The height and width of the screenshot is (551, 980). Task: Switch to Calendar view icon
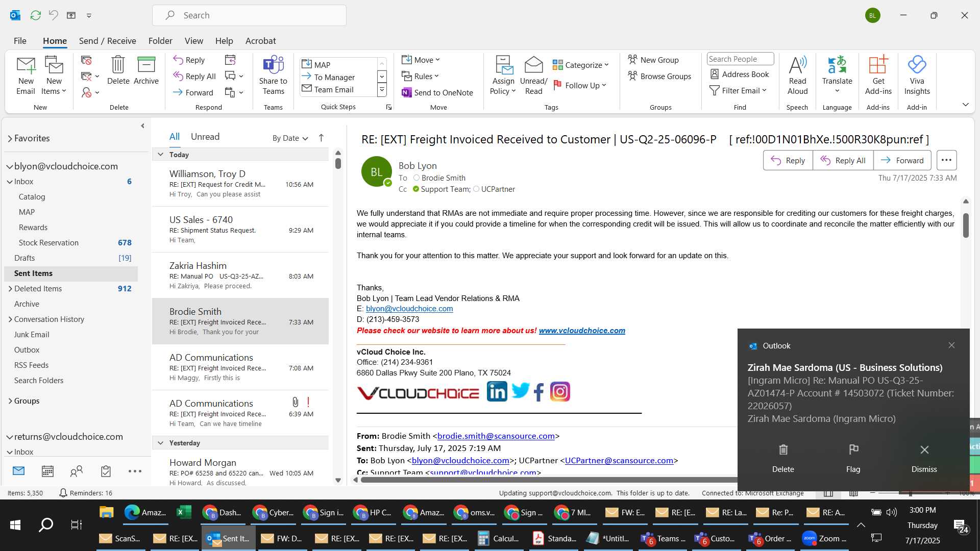47,471
